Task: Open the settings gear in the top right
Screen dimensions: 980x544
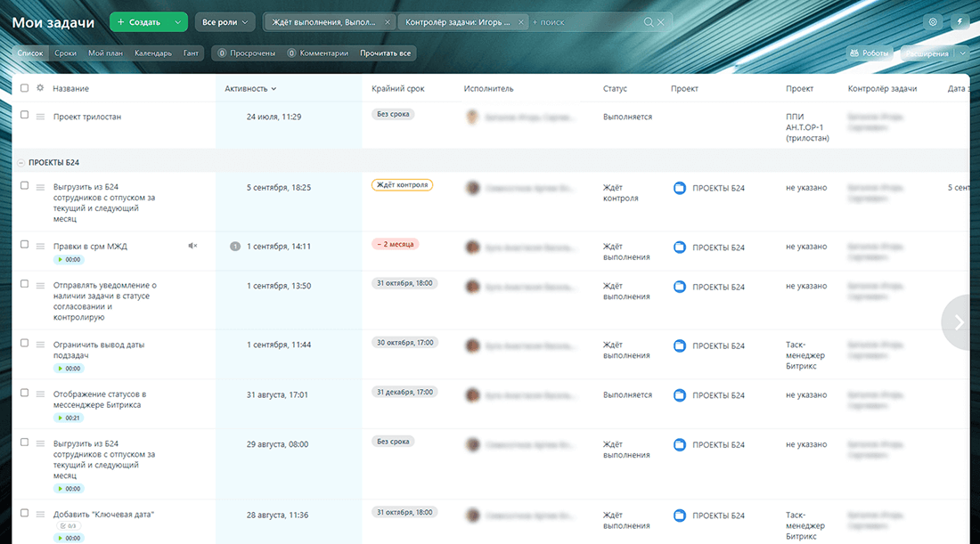Action: point(933,22)
